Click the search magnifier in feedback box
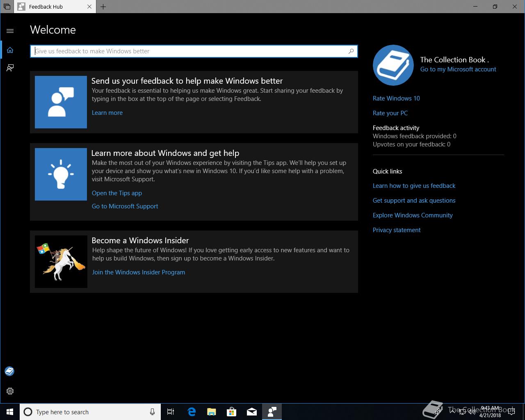The image size is (525, 420). [351, 51]
